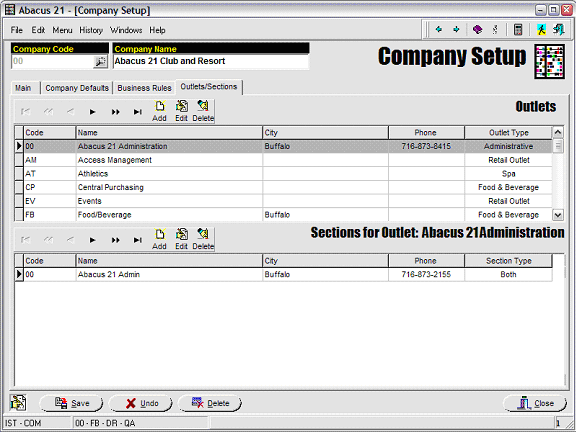
Task: Click the Company Code lookup icon
Action: (100, 62)
